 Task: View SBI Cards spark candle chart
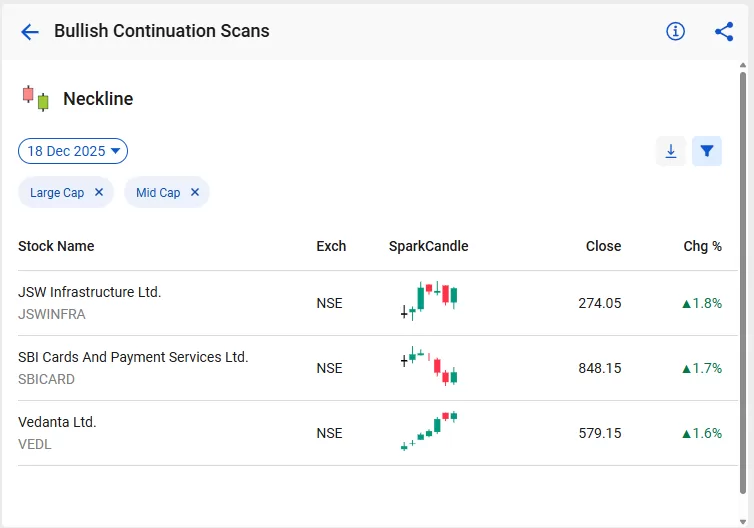pos(429,366)
